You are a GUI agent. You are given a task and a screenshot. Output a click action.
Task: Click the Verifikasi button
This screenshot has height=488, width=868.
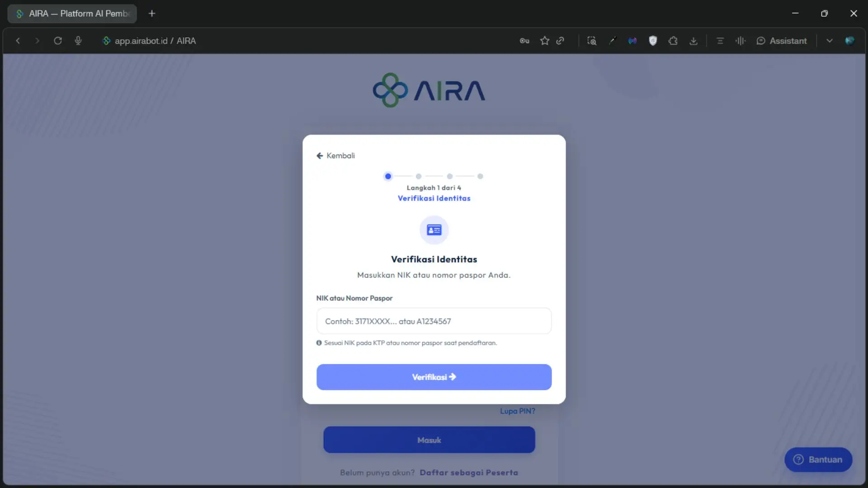pyautogui.click(x=434, y=377)
